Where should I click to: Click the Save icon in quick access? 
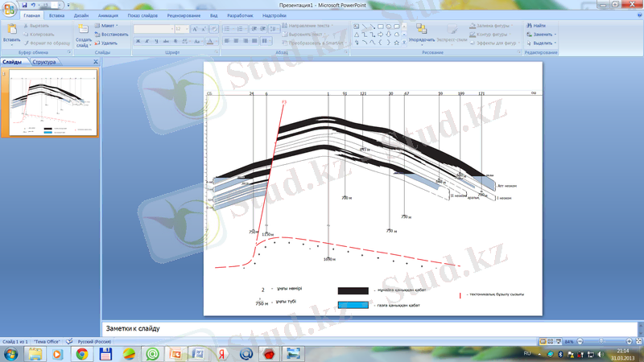click(x=26, y=5)
